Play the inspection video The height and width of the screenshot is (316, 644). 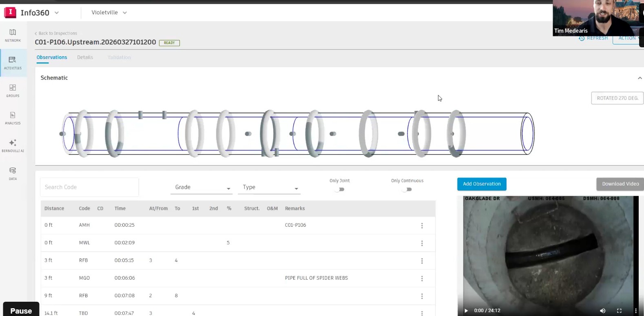466,311
